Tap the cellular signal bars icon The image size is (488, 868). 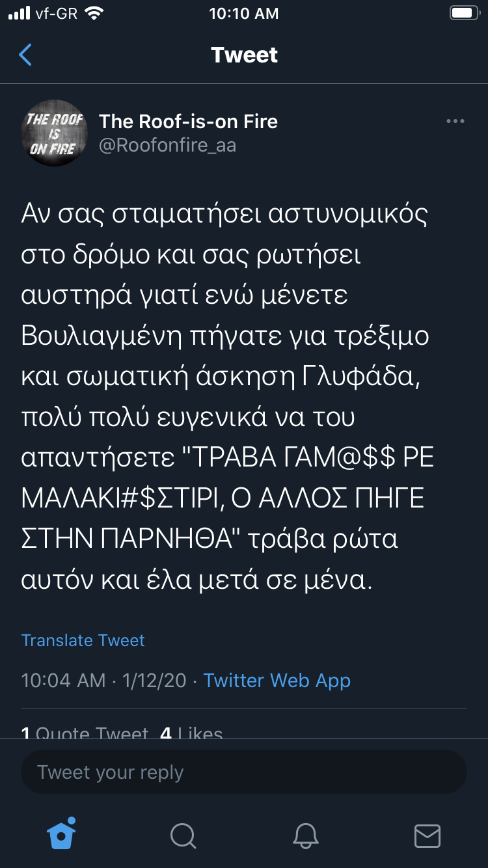20,14
